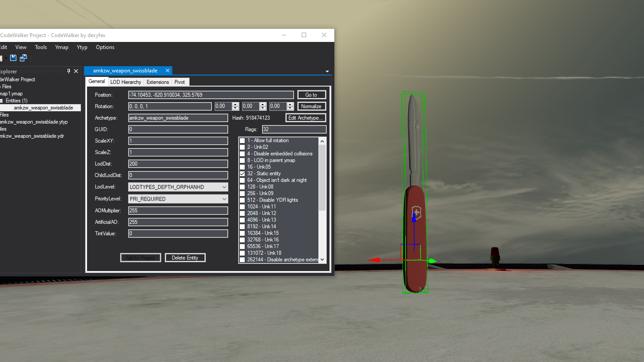Pin the Project Explorer panel
This screenshot has width=644, height=362.
[x=68, y=71]
